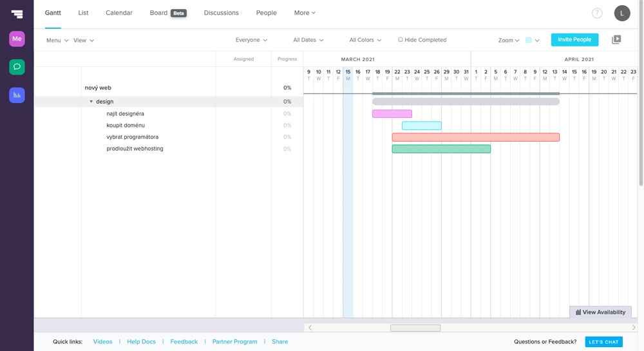Click the Progress column header

coord(287,59)
